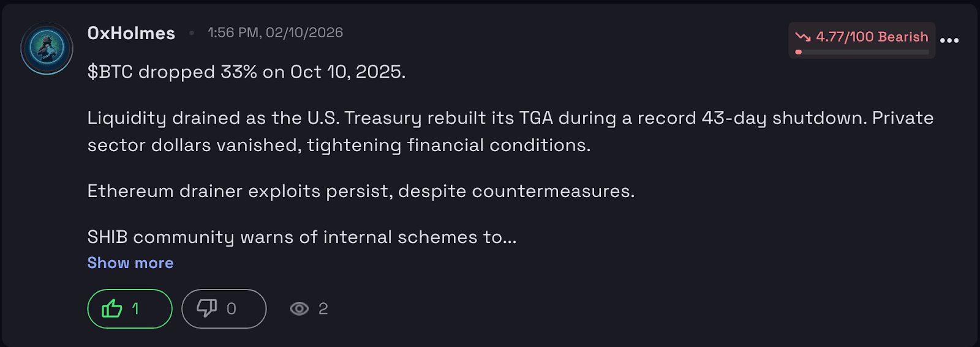Screen dimensions: 980x347
Task: Click the bearish downtrend arrow icon
Action: 802,37
